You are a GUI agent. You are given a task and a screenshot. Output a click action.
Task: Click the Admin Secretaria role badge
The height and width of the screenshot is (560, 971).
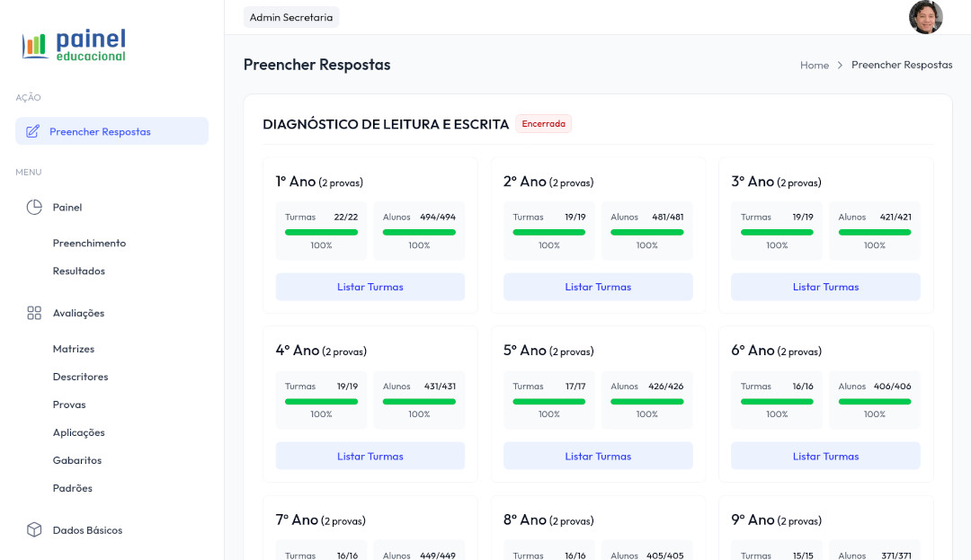click(x=290, y=17)
